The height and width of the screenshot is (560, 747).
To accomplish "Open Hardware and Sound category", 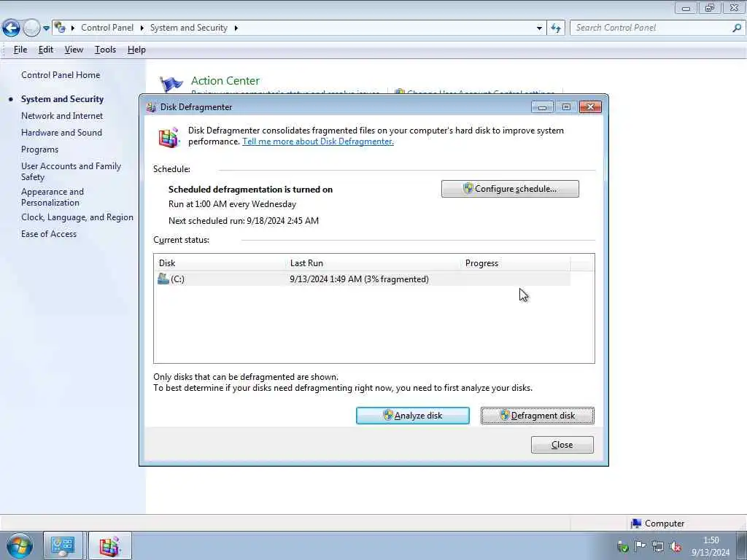I will (61, 133).
